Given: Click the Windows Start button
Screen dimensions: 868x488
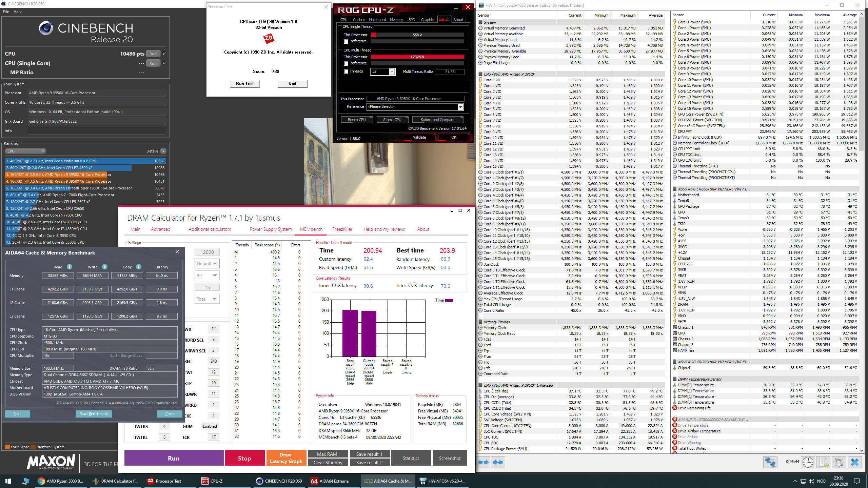Looking at the screenshot, I should 8,481.
